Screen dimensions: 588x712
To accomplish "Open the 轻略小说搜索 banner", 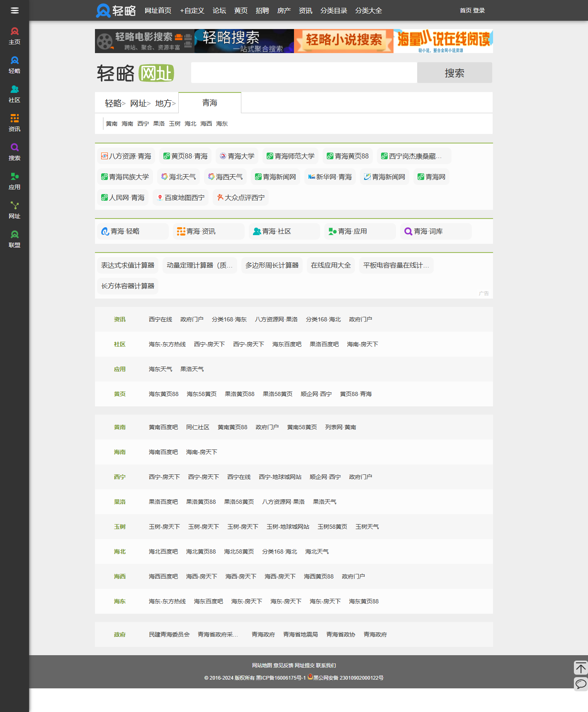I will (344, 41).
